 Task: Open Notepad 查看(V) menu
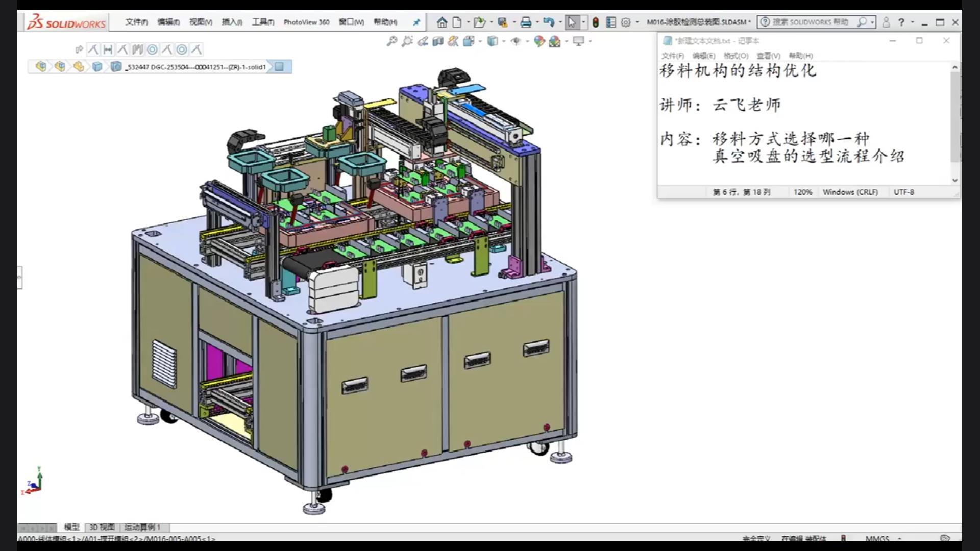768,56
